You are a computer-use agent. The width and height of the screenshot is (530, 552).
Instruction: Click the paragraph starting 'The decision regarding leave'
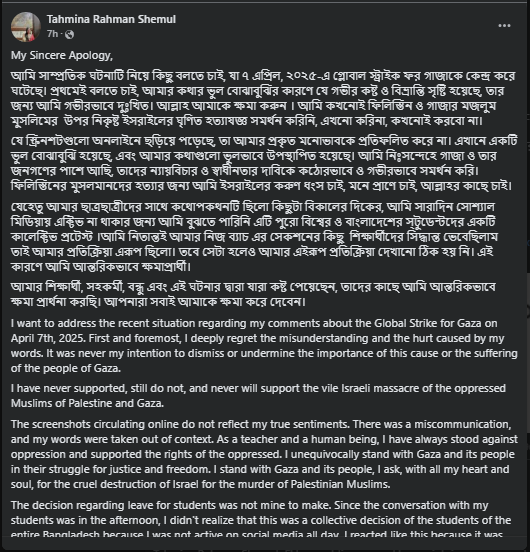tap(260, 520)
